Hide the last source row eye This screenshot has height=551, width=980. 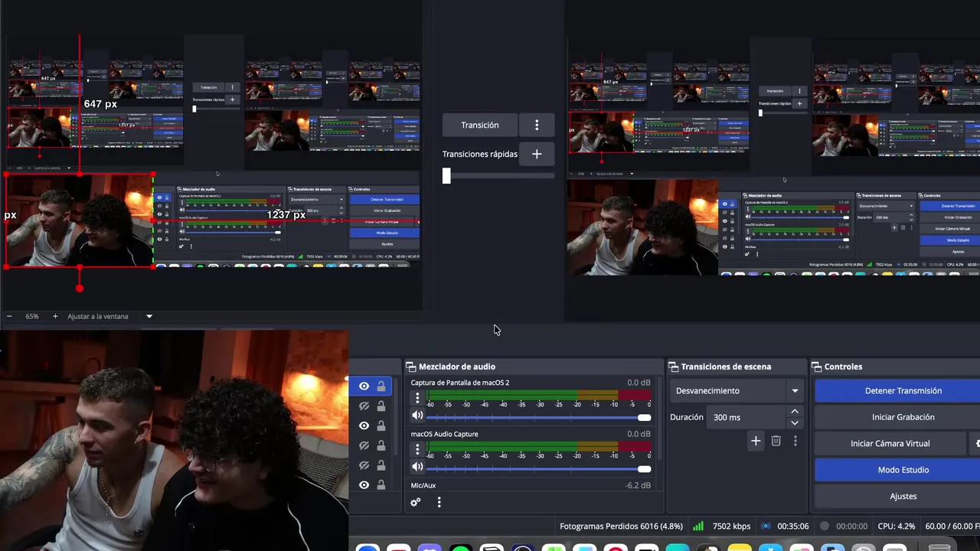tap(364, 485)
